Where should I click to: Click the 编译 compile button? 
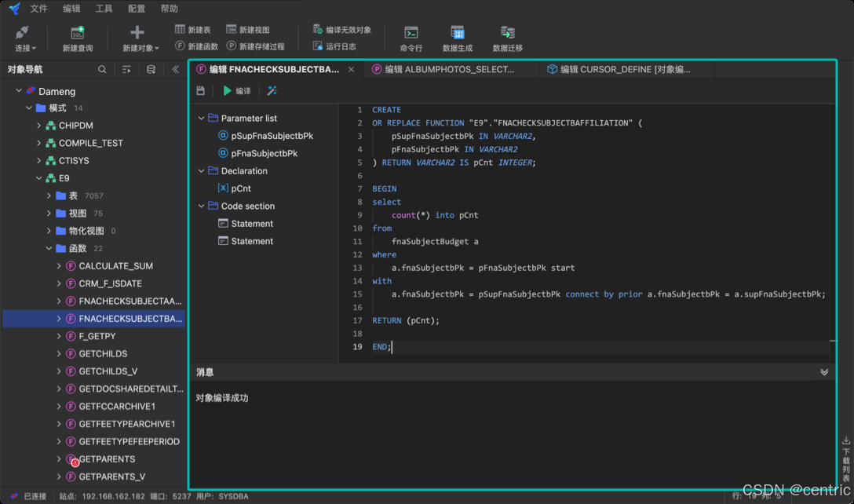(235, 90)
